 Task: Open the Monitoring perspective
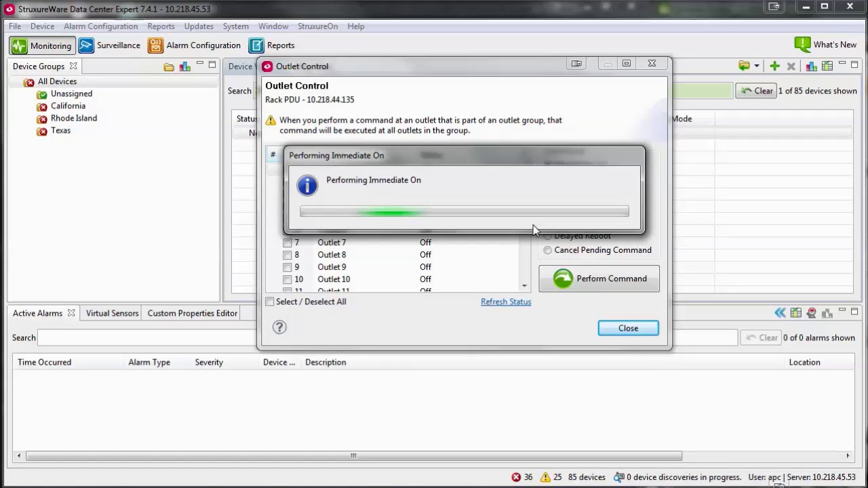point(41,45)
